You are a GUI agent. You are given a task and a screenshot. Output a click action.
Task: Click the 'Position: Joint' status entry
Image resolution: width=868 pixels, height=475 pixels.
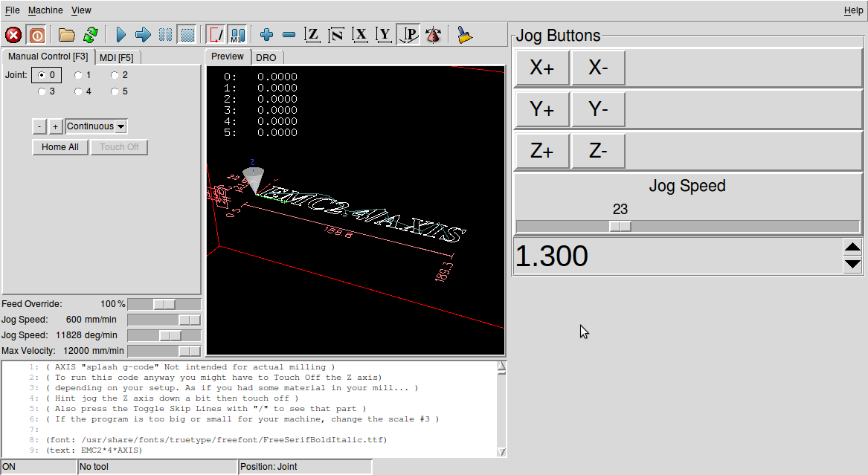[305, 467]
